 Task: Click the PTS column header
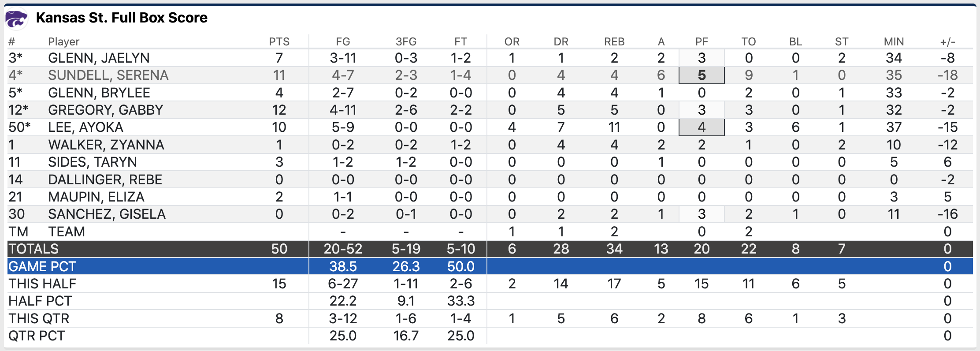[279, 41]
